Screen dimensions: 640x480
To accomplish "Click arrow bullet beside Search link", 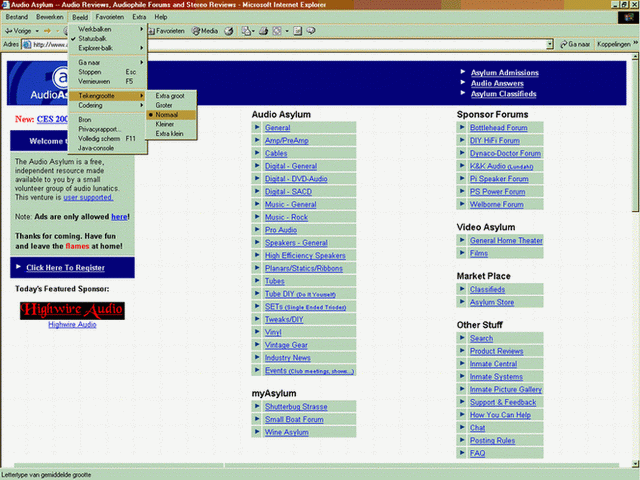I will point(462,338).
